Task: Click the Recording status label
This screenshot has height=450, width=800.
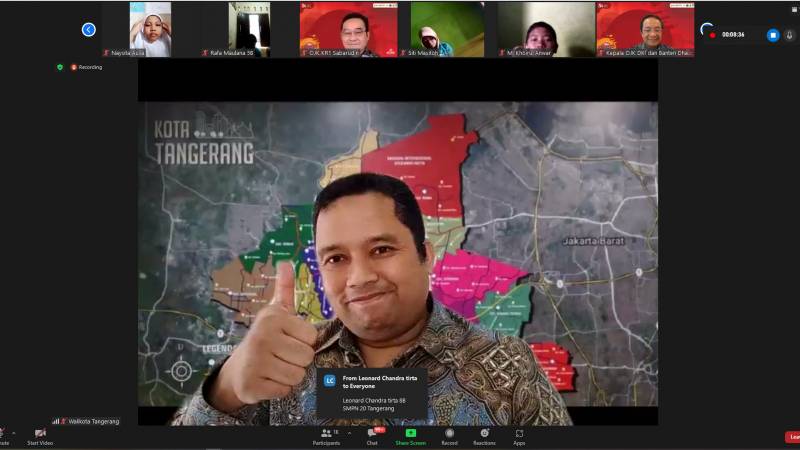Action: click(89, 67)
